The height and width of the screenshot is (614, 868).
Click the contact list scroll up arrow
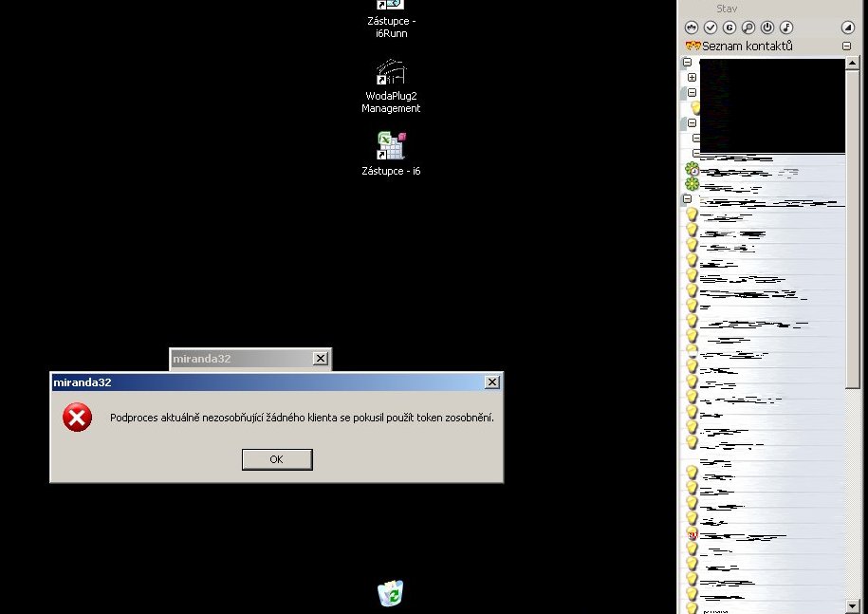(853, 64)
